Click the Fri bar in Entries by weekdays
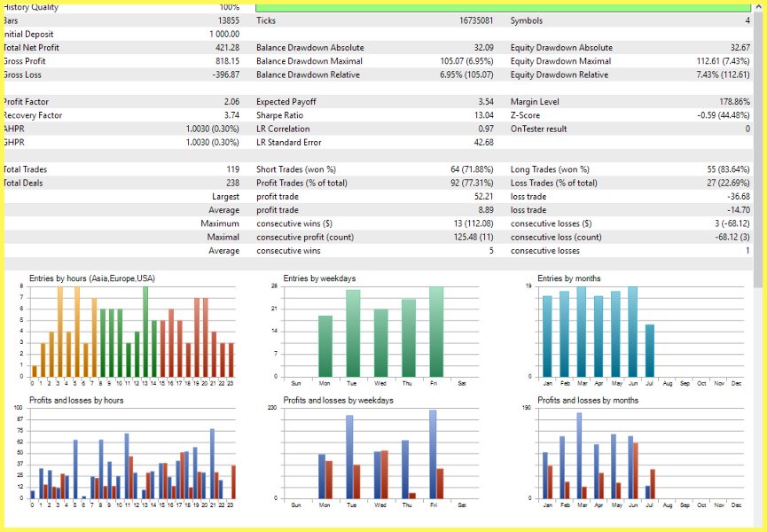The height and width of the screenshot is (532, 767). click(x=436, y=332)
